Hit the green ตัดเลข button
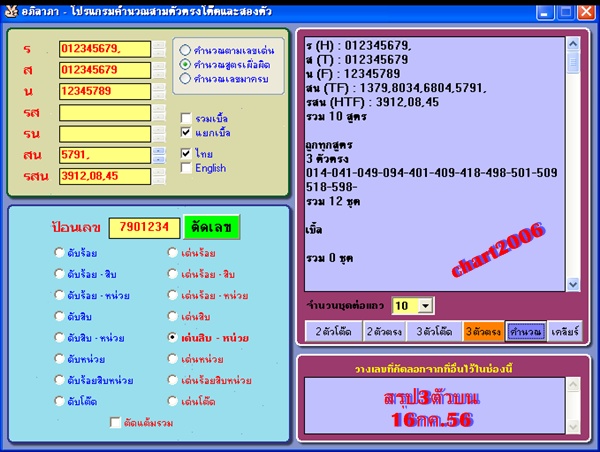600x452 pixels. click(x=212, y=227)
